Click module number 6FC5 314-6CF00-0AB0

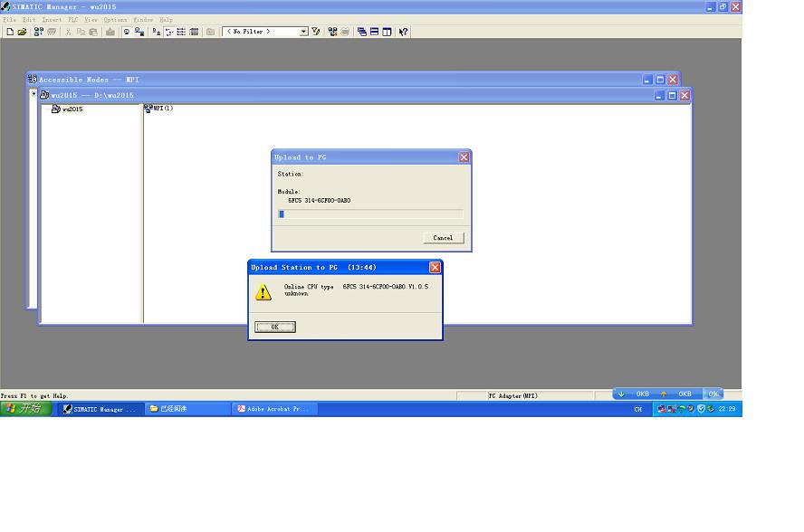pyautogui.click(x=320, y=200)
